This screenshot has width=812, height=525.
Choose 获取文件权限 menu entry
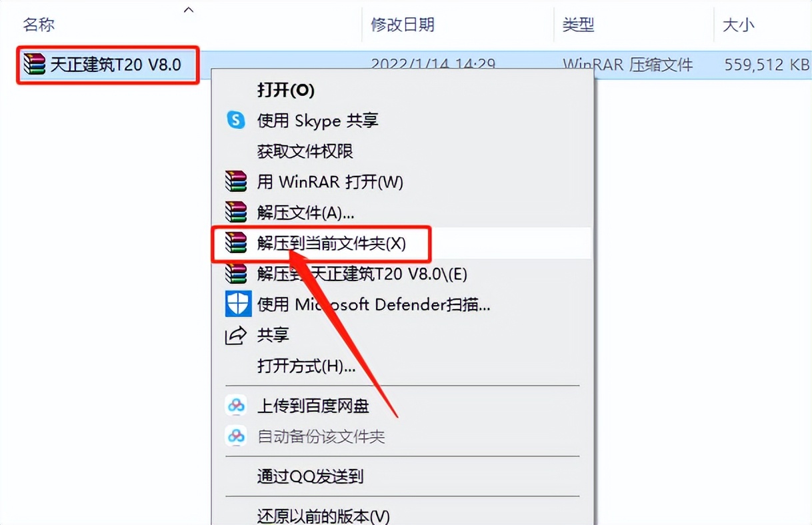point(305,151)
